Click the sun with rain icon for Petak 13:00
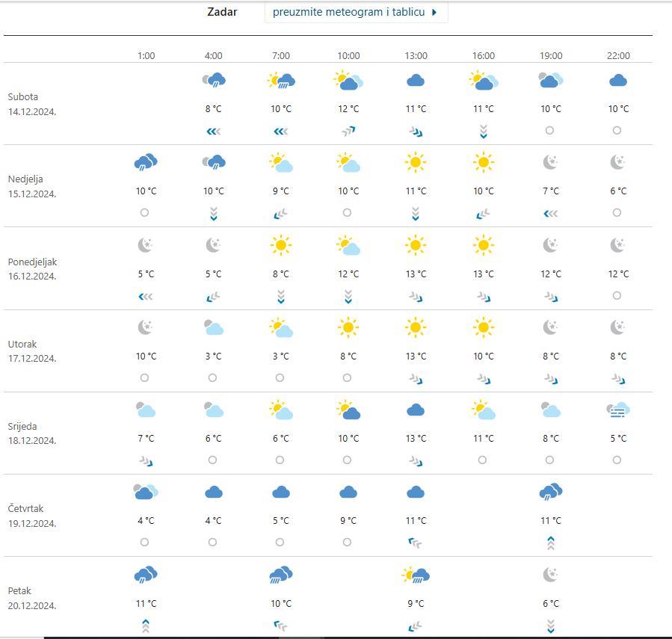The height and width of the screenshot is (639, 672). pyautogui.click(x=416, y=574)
